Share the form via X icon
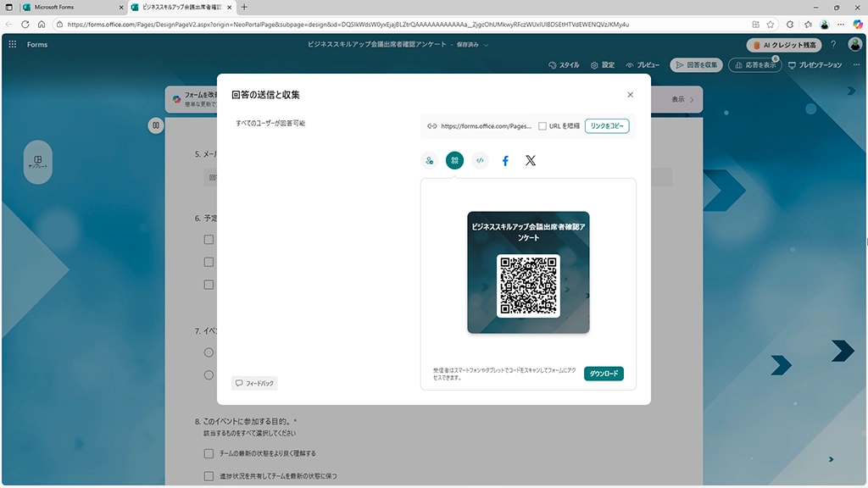Screen dimensions: 868x488 [x=531, y=160]
